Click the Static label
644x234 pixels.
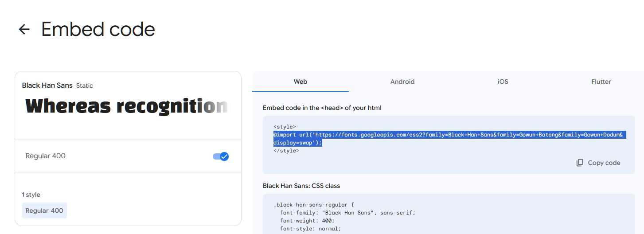click(x=85, y=86)
